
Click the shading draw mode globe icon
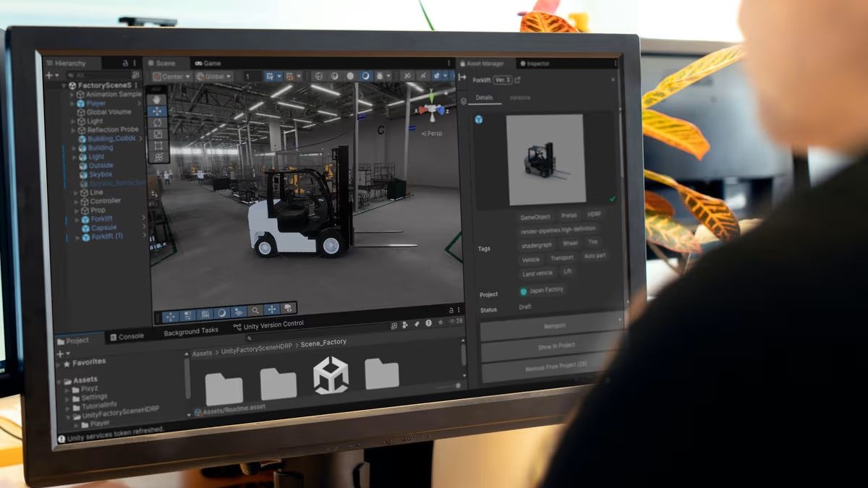click(x=318, y=76)
